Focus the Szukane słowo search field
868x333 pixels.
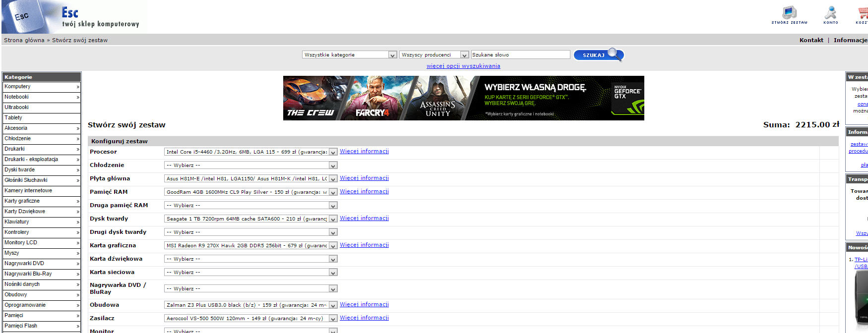[x=520, y=55]
